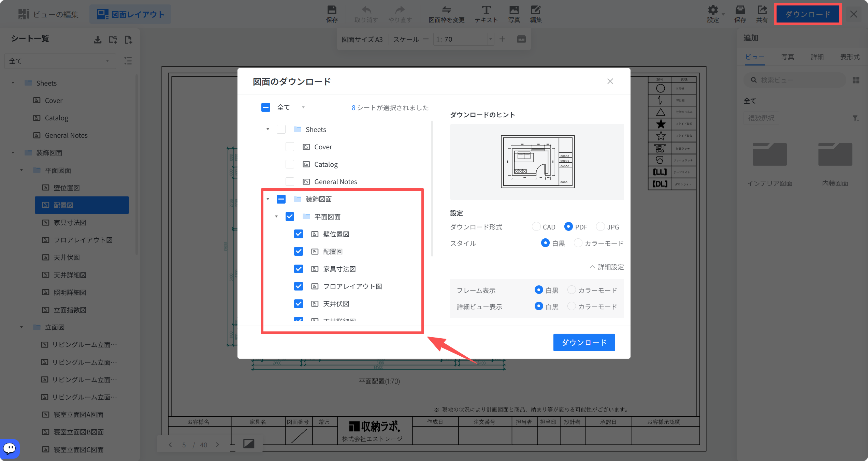The image size is (868, 461).
Task: Select CAD download format
Action: pyautogui.click(x=536, y=227)
